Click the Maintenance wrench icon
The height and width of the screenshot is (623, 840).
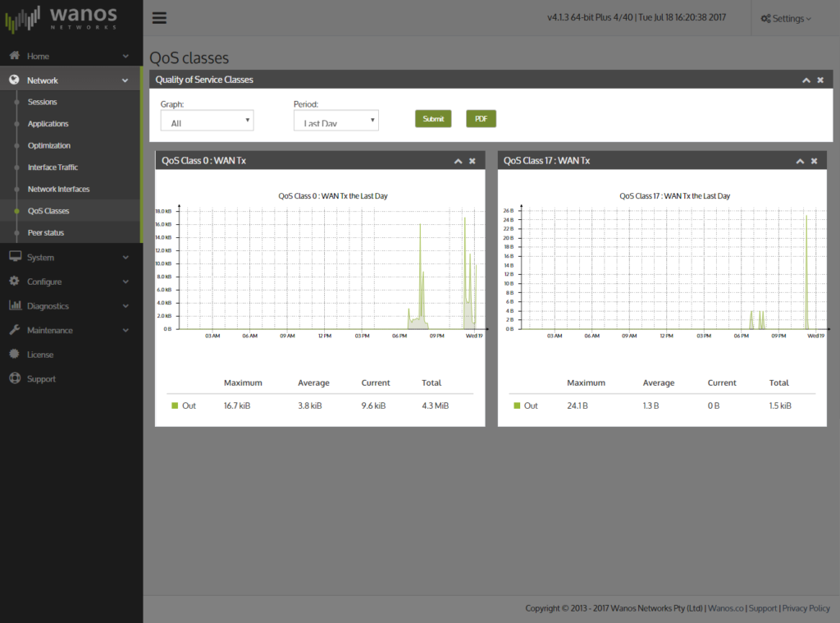13,330
